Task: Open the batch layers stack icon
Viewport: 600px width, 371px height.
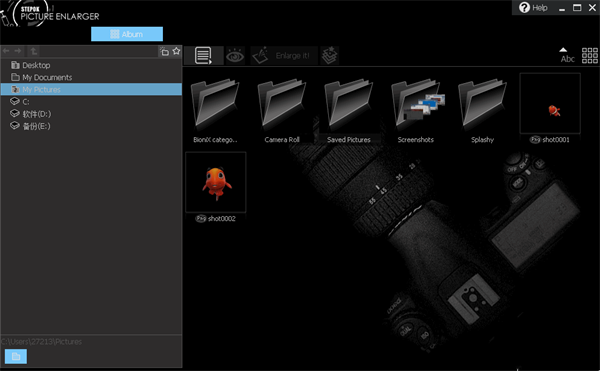Action: pyautogui.click(x=329, y=56)
